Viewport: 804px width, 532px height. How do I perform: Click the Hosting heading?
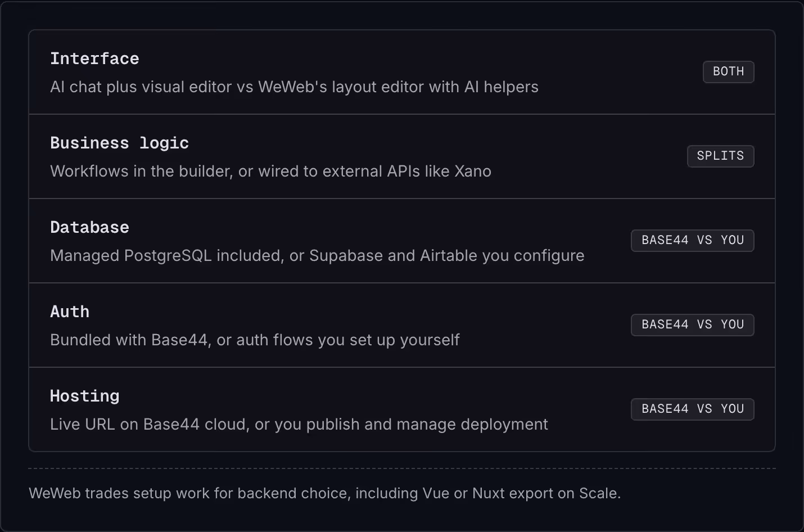84,396
